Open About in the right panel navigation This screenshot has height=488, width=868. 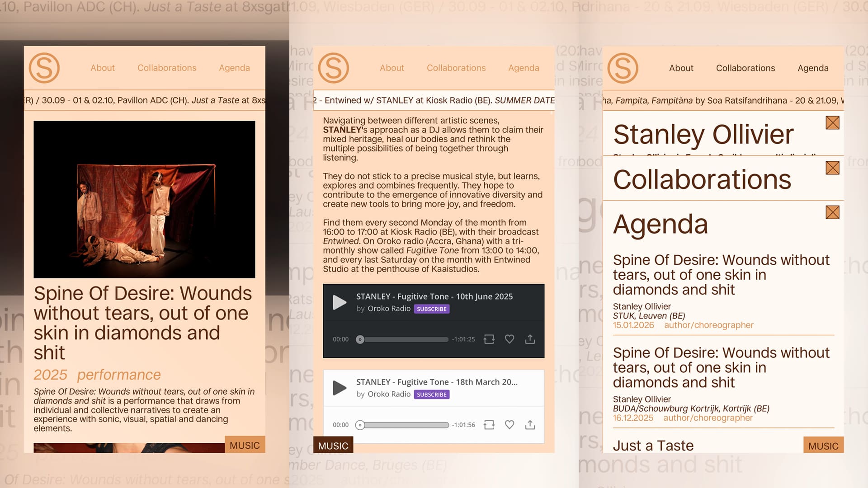[681, 68]
